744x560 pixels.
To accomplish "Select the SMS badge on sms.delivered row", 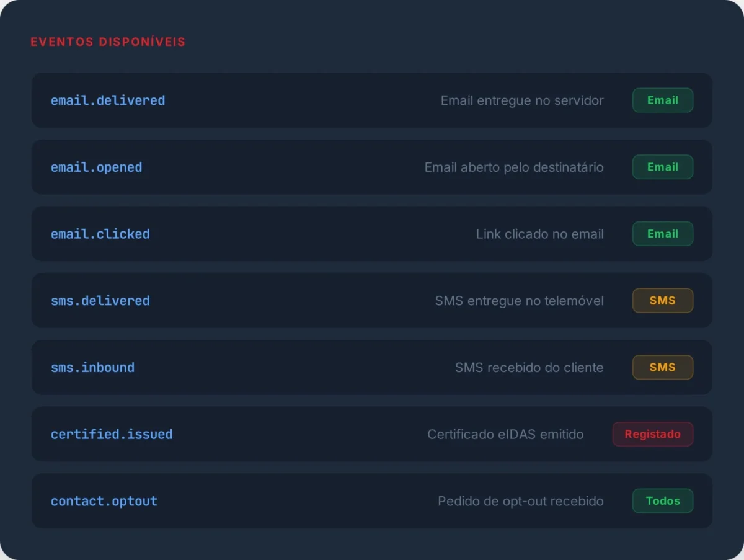I will click(x=662, y=300).
